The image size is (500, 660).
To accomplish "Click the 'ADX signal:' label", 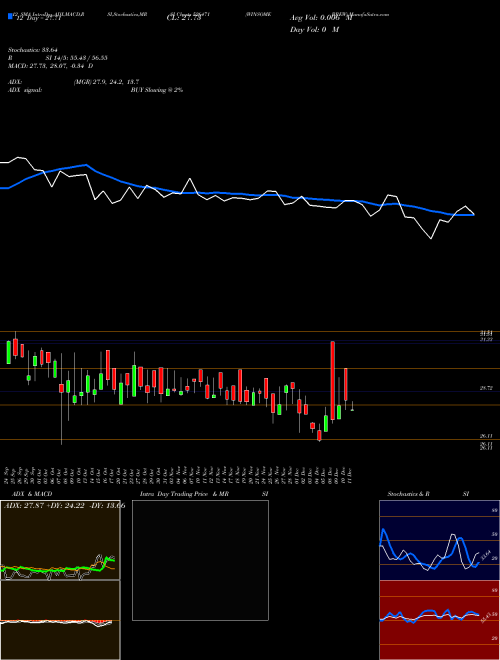I will point(25,90).
